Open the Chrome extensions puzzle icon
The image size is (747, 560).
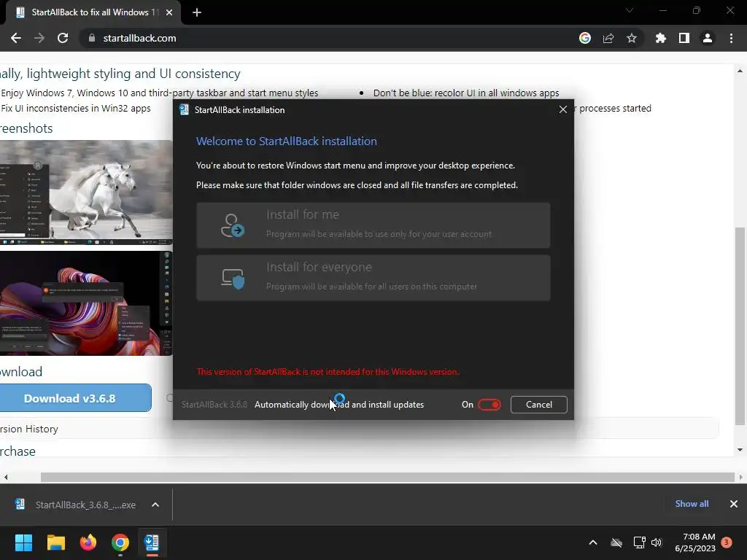pyautogui.click(x=661, y=38)
